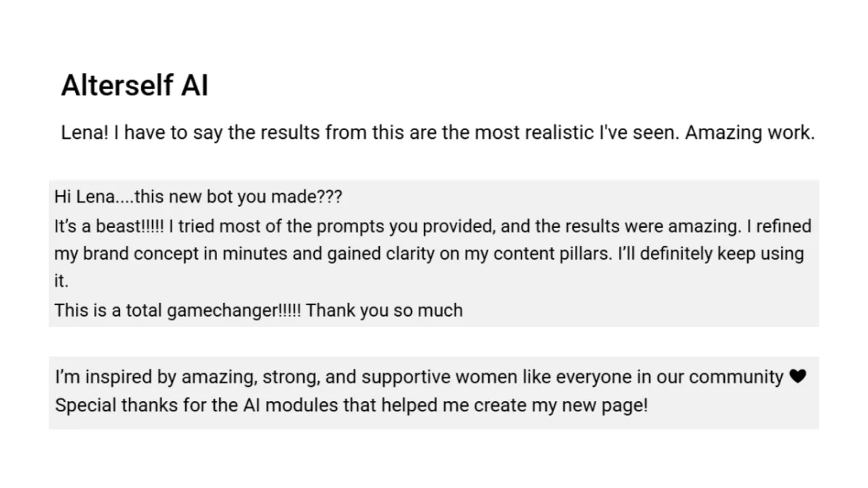Click the "Thank you so much" text

[385, 310]
